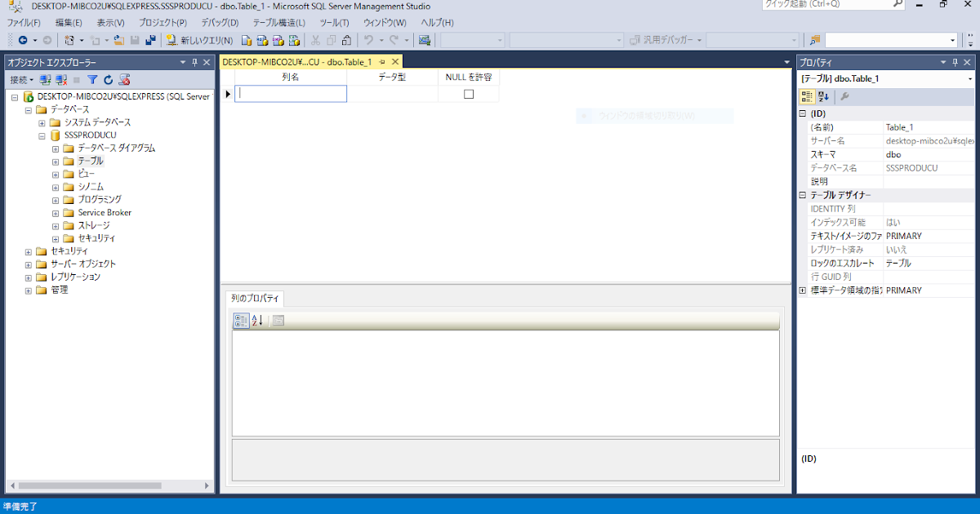
Task: Click the Database Engine Query icon
Action: 247,40
